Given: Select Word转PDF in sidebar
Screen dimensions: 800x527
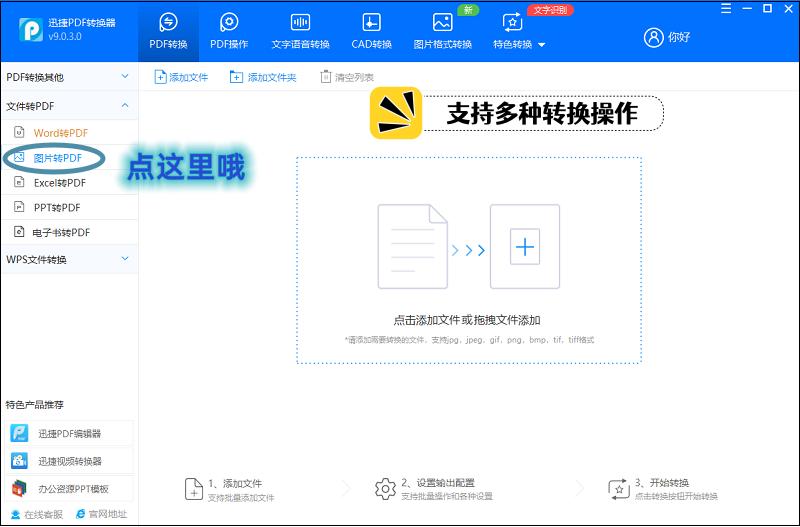Looking at the screenshot, I should 69,133.
